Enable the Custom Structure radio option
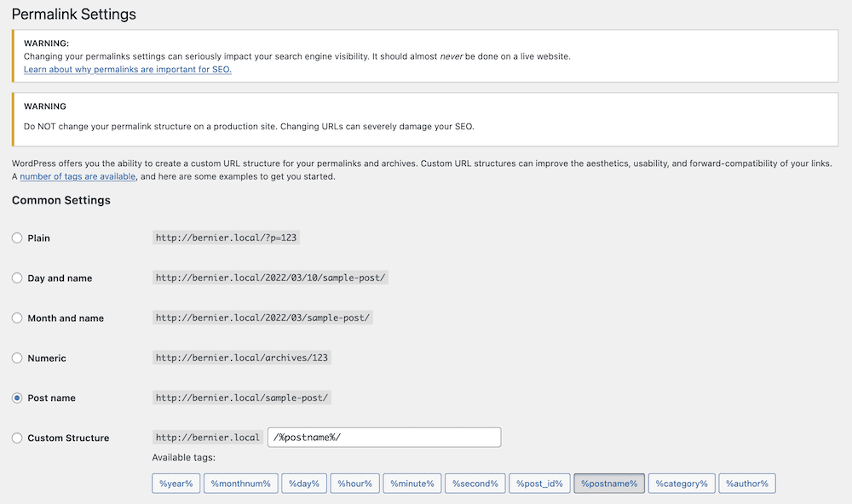 (17, 438)
